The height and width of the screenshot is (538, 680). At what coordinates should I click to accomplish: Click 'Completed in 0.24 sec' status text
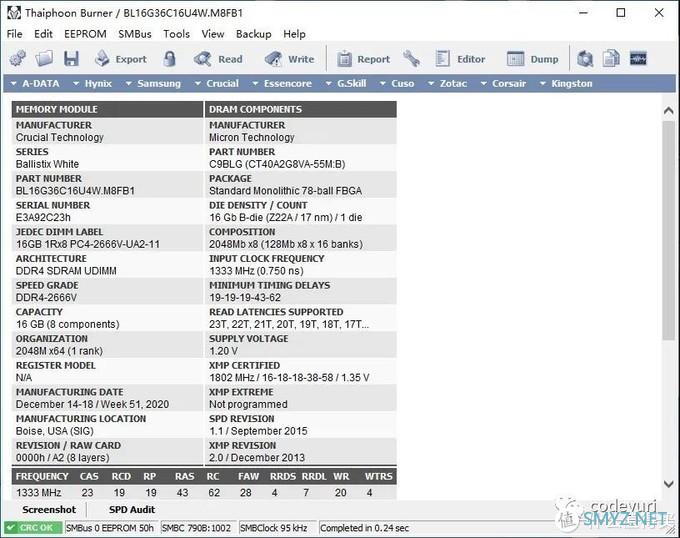point(365,528)
